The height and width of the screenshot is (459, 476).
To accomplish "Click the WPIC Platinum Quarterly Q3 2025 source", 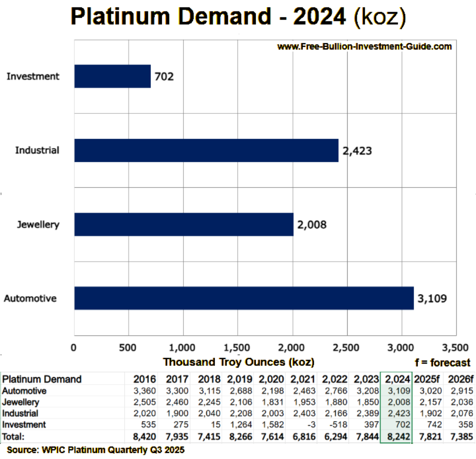I will tap(95, 450).
